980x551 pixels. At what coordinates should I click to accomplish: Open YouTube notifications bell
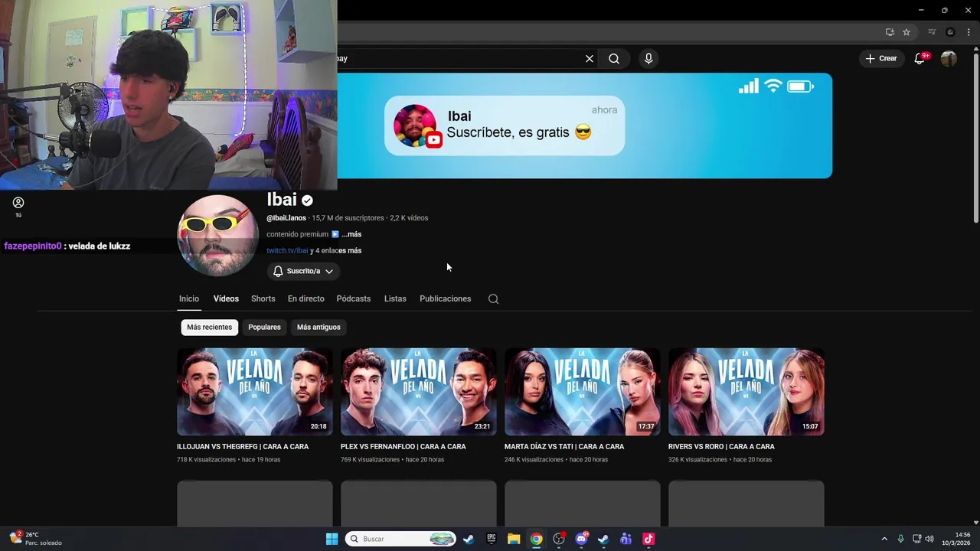pyautogui.click(x=920, y=58)
